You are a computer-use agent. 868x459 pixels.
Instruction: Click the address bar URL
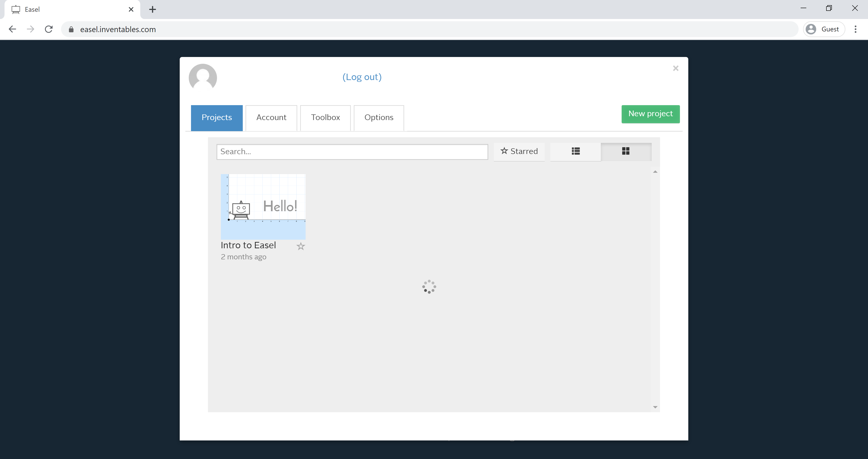(118, 29)
